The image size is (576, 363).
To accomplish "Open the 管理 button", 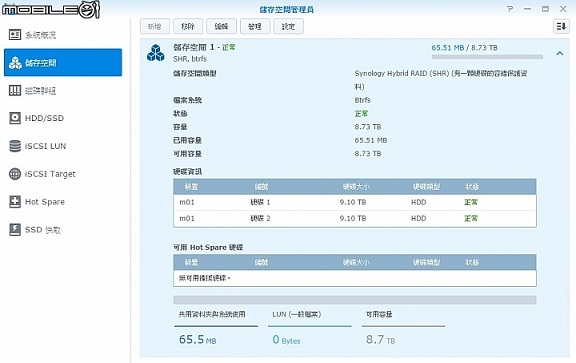I will pyautogui.click(x=255, y=26).
